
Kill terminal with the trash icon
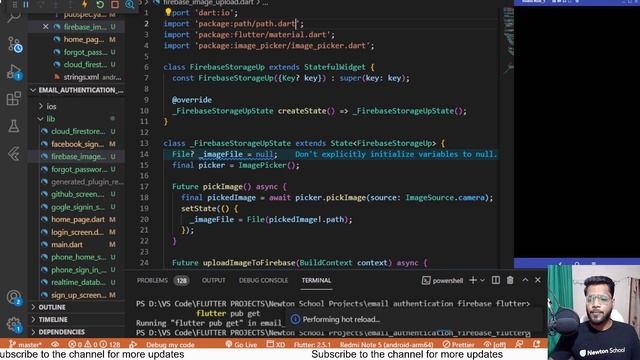point(510,280)
